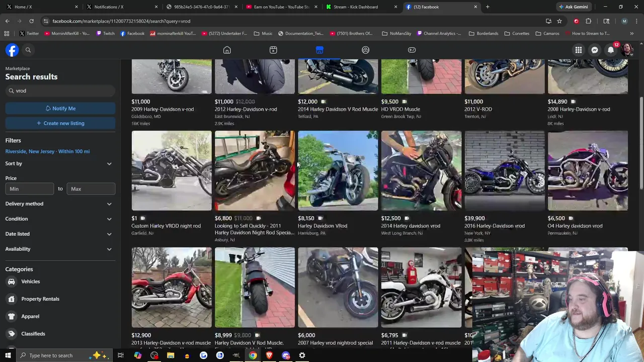The height and width of the screenshot is (362, 644).
Task: Open the Vehicles category link
Action: click(x=30, y=282)
